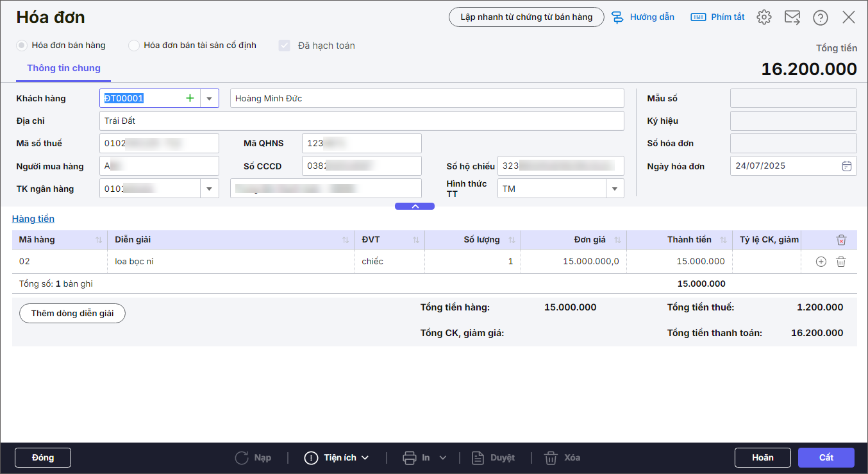Open the settings gear icon
The height and width of the screenshot is (474, 868).
[764, 17]
